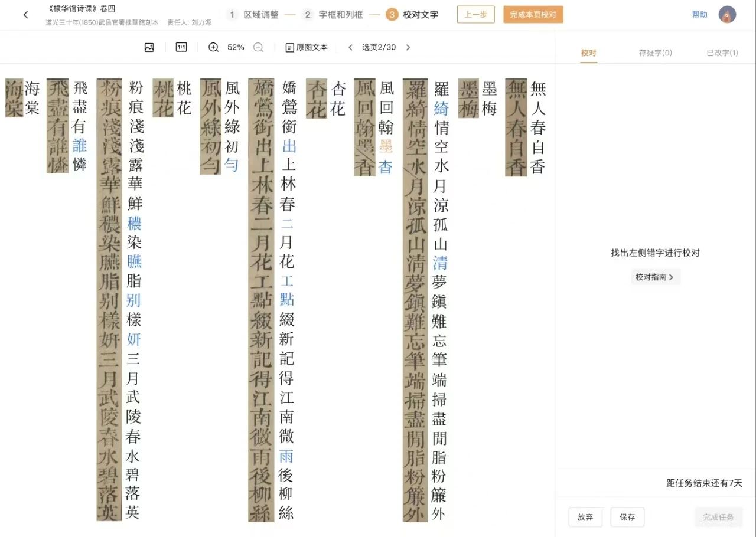Click the back arrow icon
The height and width of the screenshot is (537, 756).
coord(25,15)
